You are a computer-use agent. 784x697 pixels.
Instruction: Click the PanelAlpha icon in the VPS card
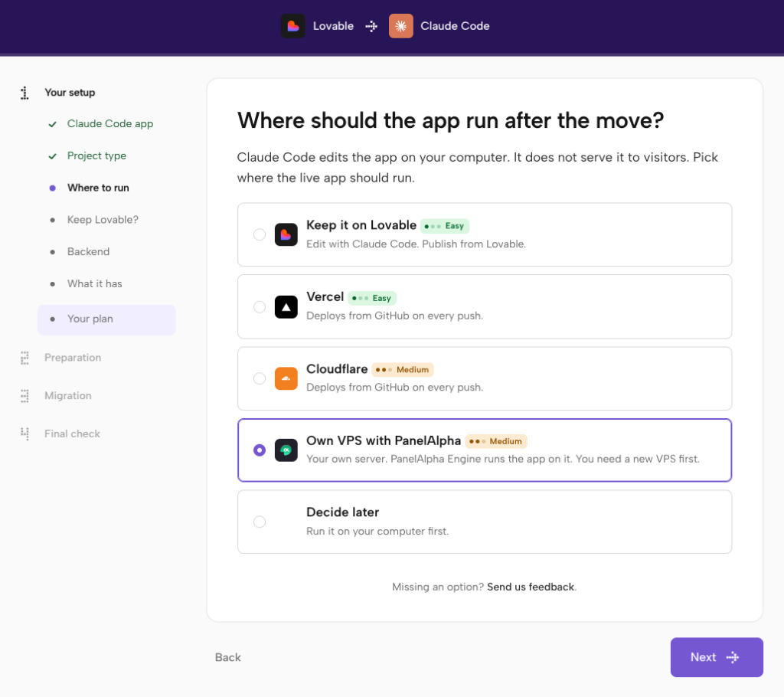[286, 450]
